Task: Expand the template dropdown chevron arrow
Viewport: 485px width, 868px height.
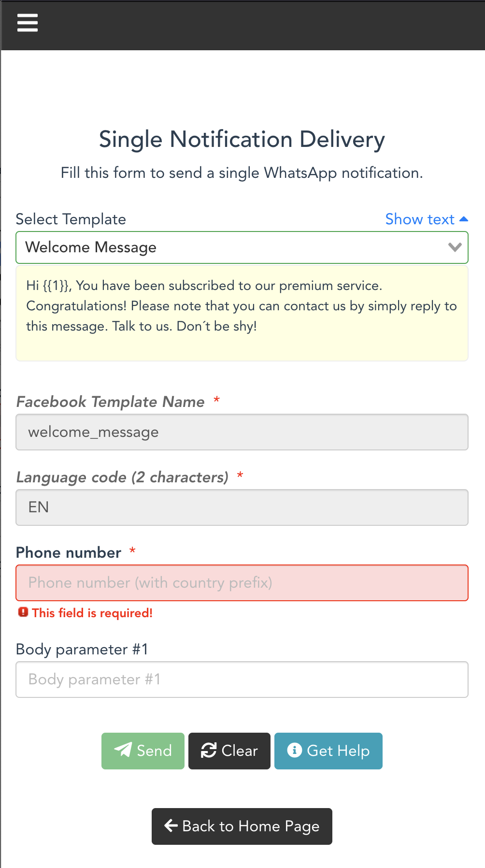Action: click(x=455, y=247)
